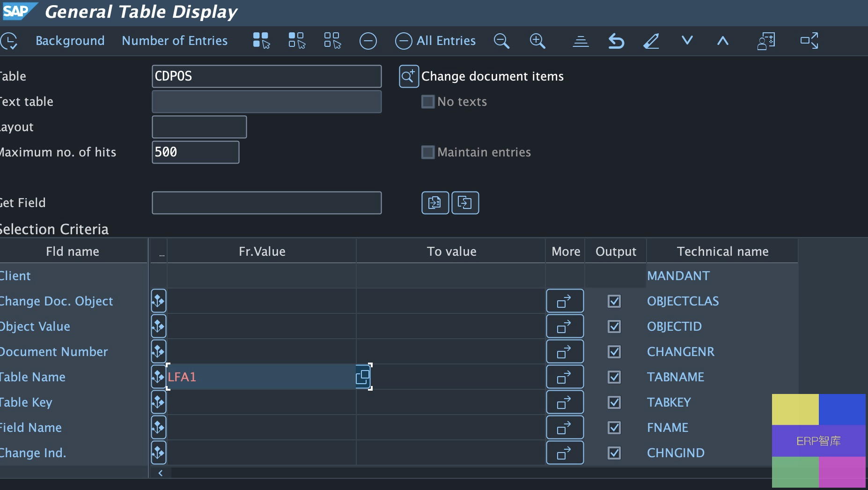The image size is (868, 490).
Task: Uncheck Output checkbox for TABKEY
Action: [x=614, y=402]
